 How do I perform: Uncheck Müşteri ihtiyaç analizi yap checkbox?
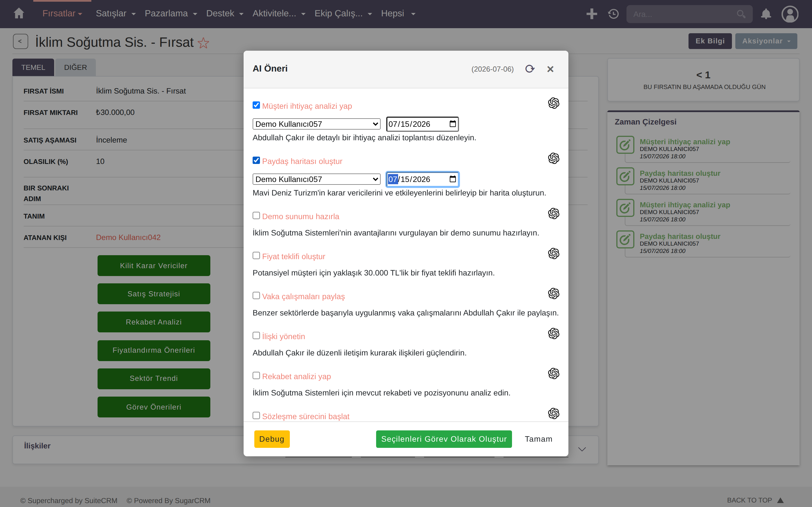point(256,105)
